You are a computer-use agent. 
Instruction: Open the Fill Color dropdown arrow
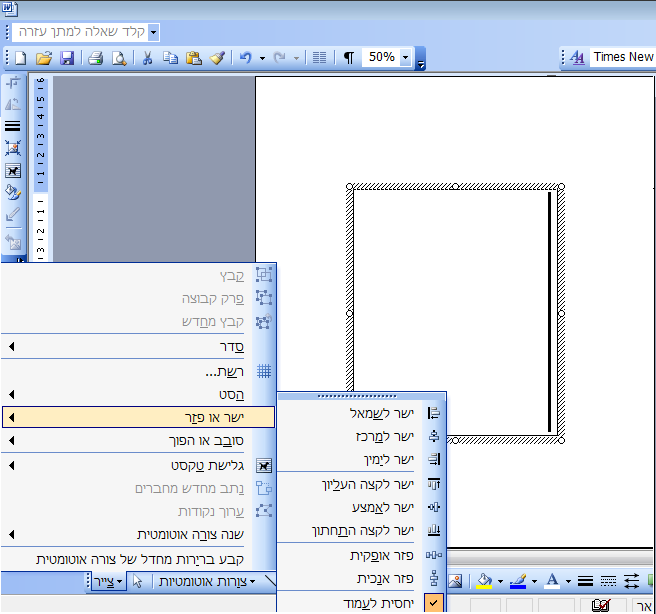(500, 581)
